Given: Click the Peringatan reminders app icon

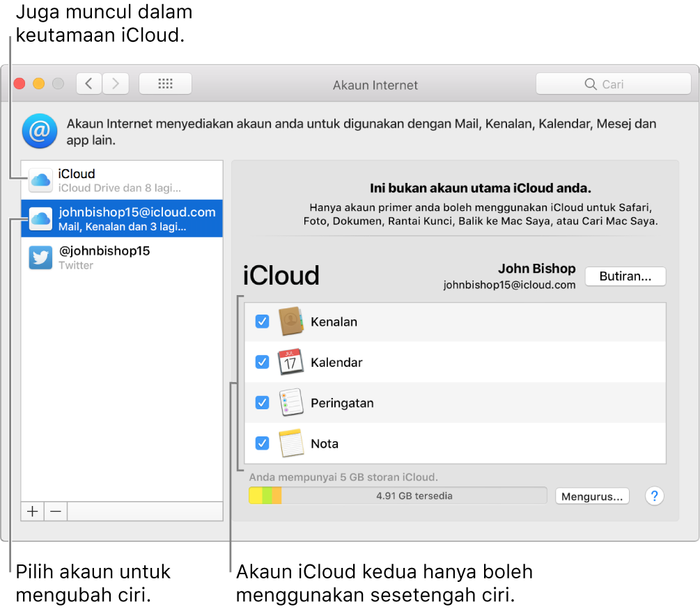Looking at the screenshot, I should (291, 402).
